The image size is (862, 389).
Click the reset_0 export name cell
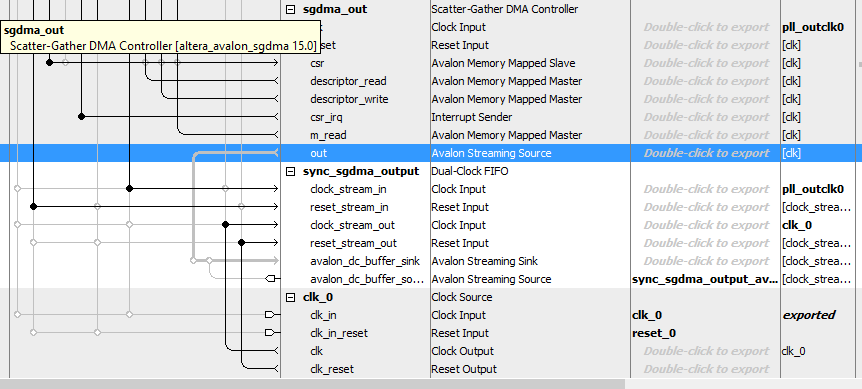[x=654, y=334]
